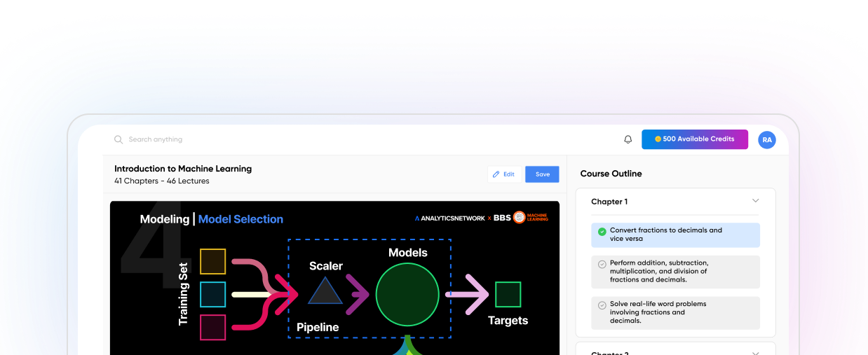868x355 pixels.
Task: Toggle the green check for Convert fractions
Action: click(602, 231)
